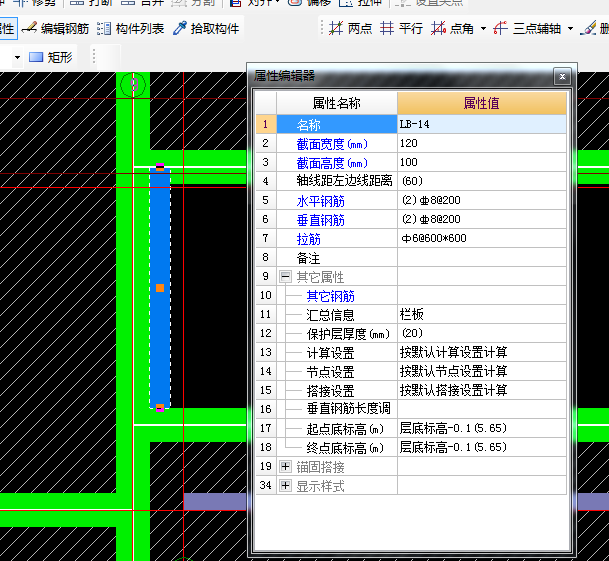Image resolution: width=609 pixels, height=561 pixels.
Task: Click the end elevation value on row 18
Action: pyautogui.click(x=482, y=447)
